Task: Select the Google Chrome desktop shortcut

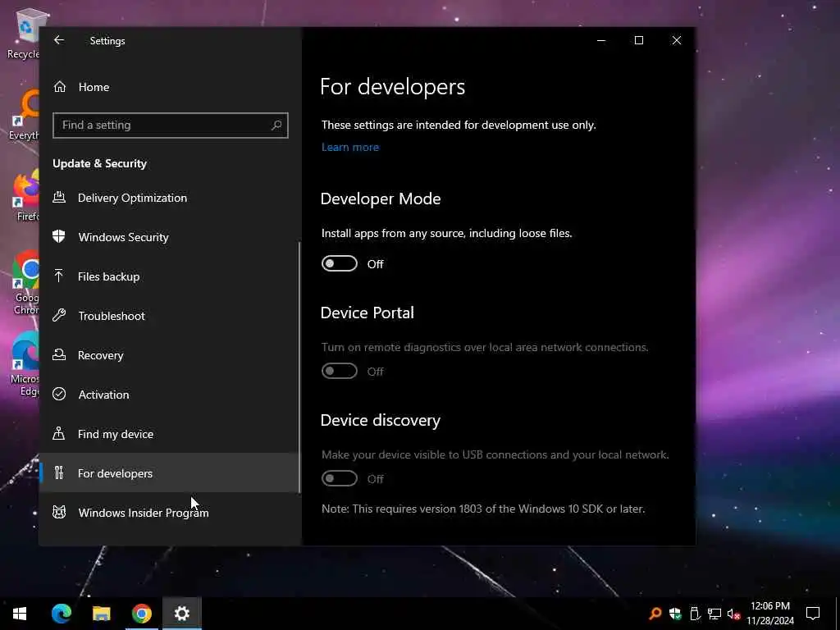Action: [26, 283]
